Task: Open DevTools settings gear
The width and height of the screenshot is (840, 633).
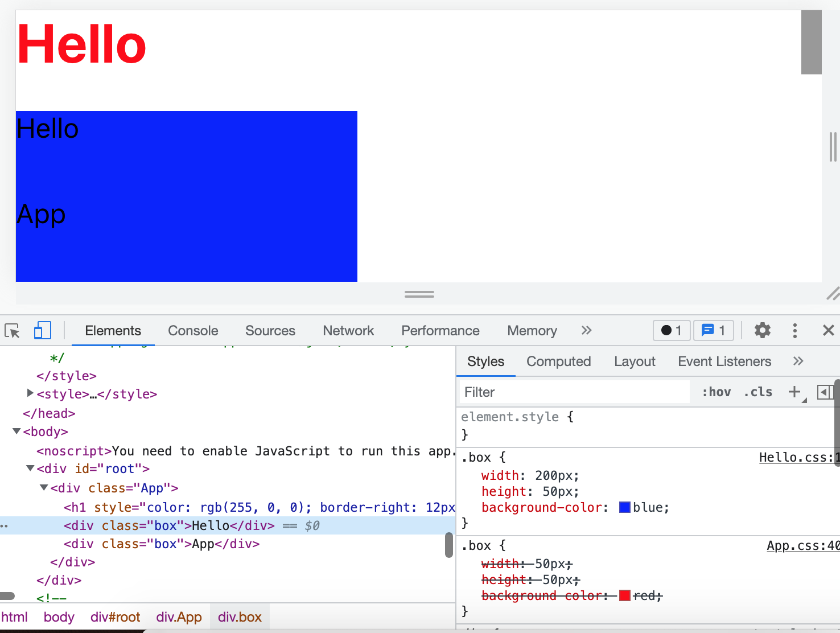Action: click(x=762, y=330)
